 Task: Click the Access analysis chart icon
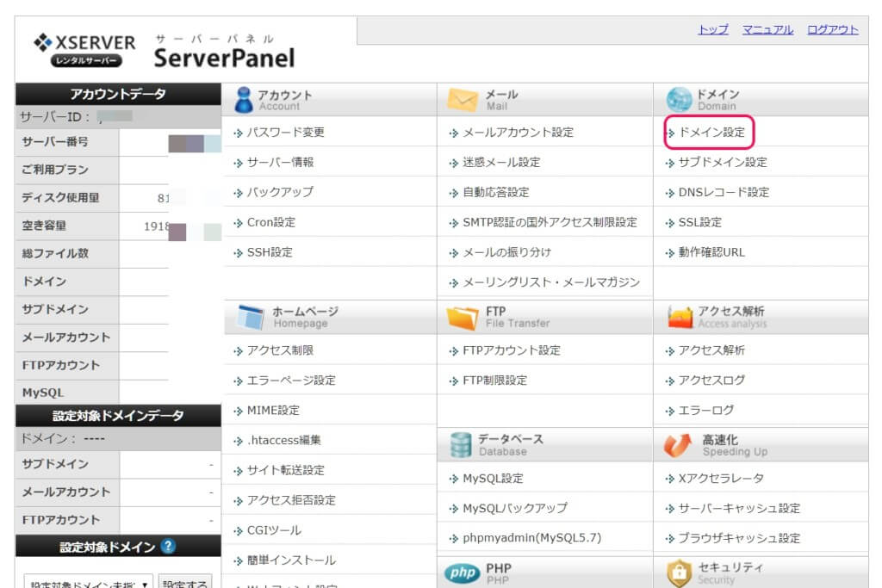point(680,317)
